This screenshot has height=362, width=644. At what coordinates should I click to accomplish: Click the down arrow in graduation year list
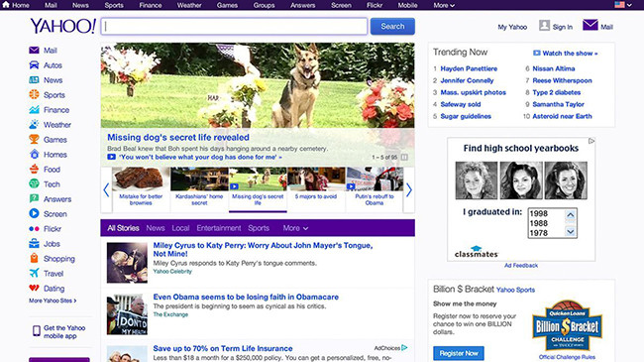(x=571, y=232)
